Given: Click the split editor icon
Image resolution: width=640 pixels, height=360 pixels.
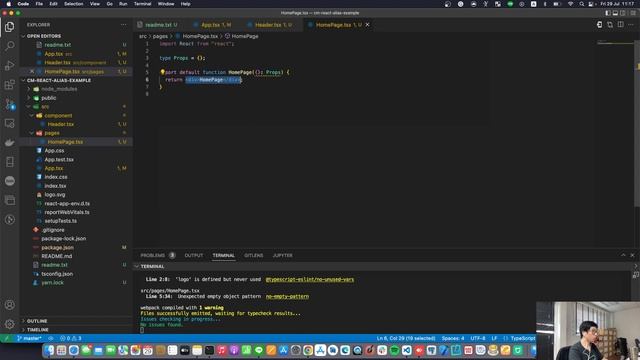Looking at the screenshot, I should click(x=620, y=25).
